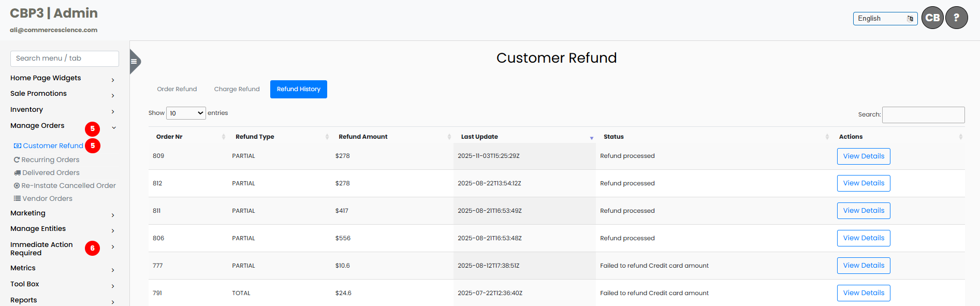Sort the Refund Amount column

[449, 137]
